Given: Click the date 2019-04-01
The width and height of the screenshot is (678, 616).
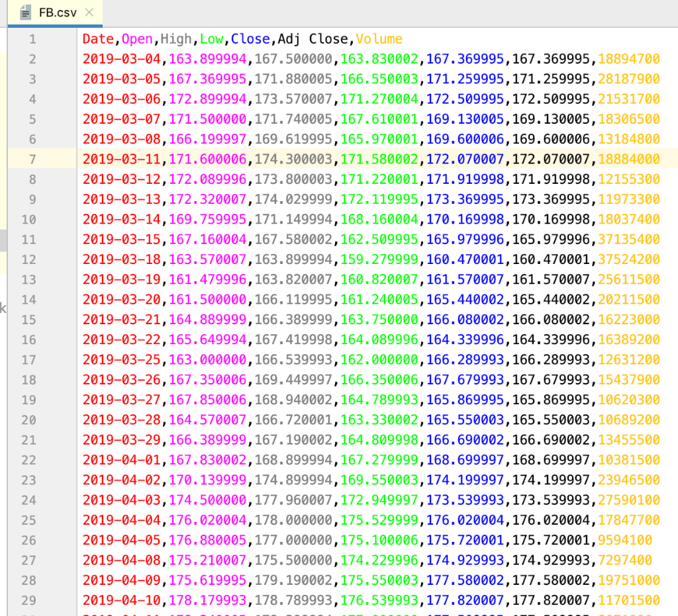Looking at the screenshot, I should click(x=122, y=460).
